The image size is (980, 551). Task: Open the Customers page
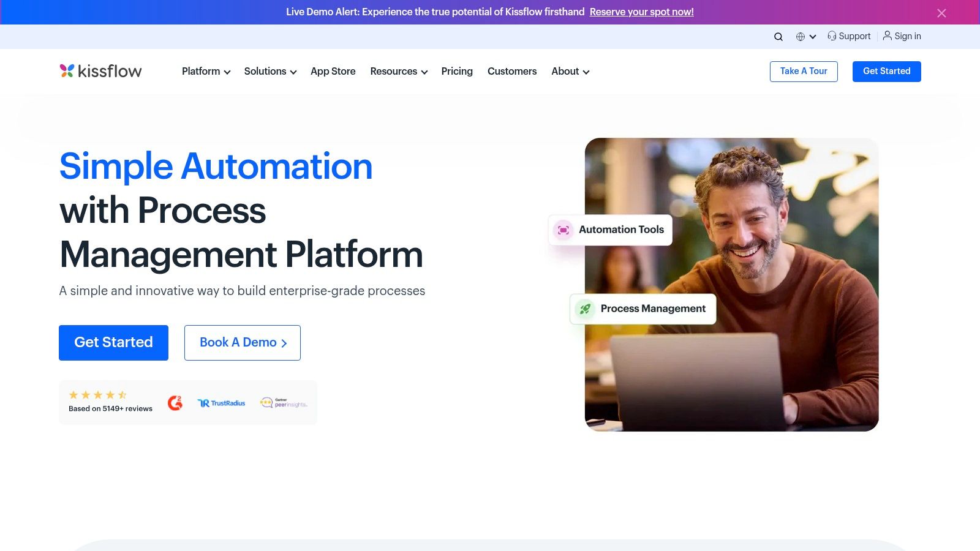pyautogui.click(x=512, y=72)
